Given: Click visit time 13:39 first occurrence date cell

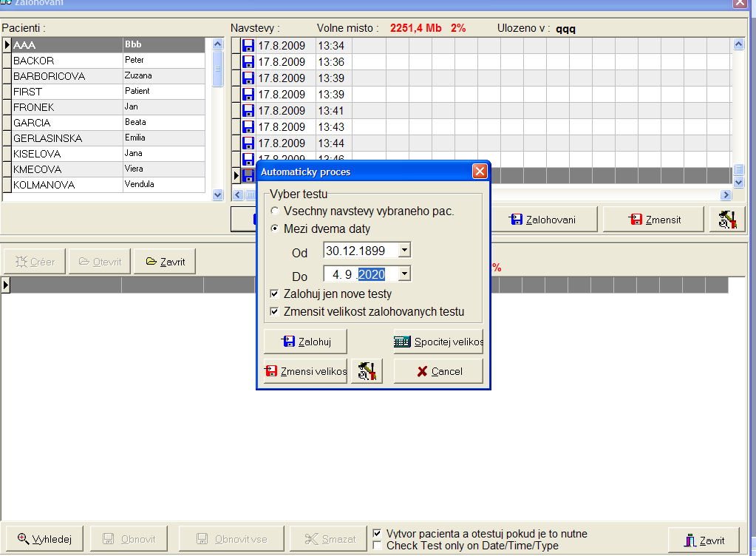Looking at the screenshot, I should tap(285, 78).
